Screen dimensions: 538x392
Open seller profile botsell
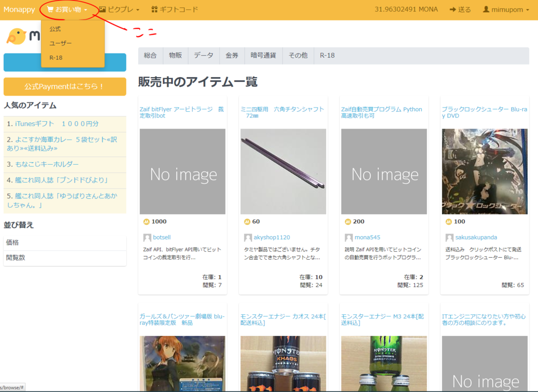click(x=162, y=237)
